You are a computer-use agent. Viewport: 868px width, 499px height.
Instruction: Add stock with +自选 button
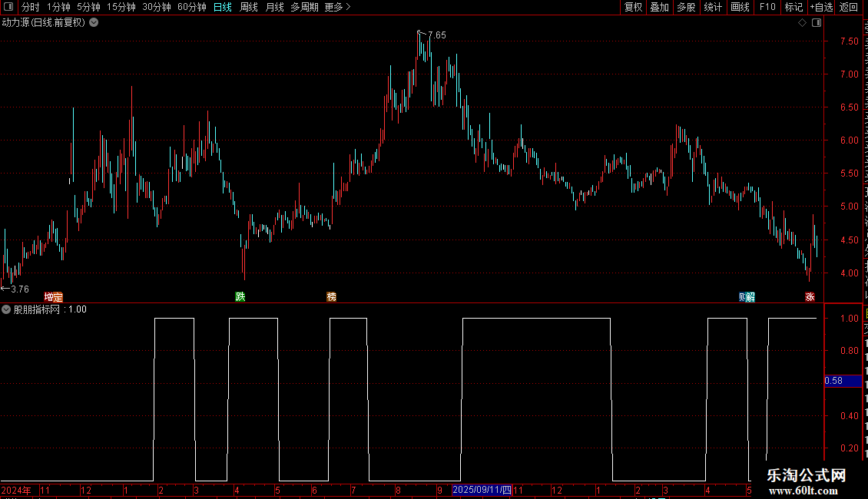coord(821,7)
